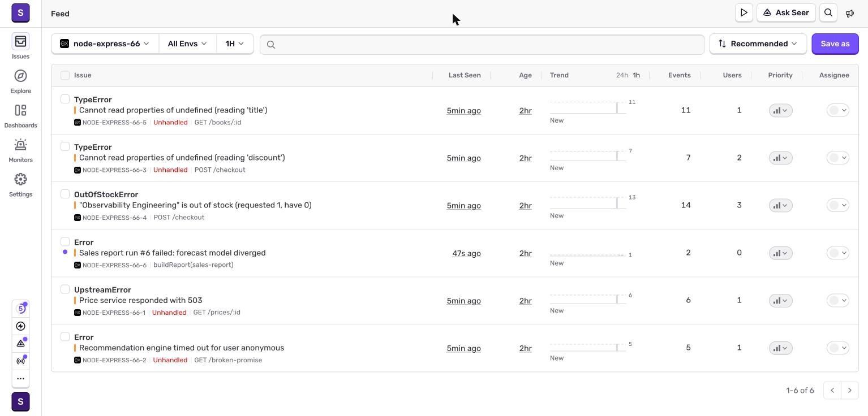The width and height of the screenshot is (868, 416).
Task: Focus the issue search input field
Action: coord(482,44)
